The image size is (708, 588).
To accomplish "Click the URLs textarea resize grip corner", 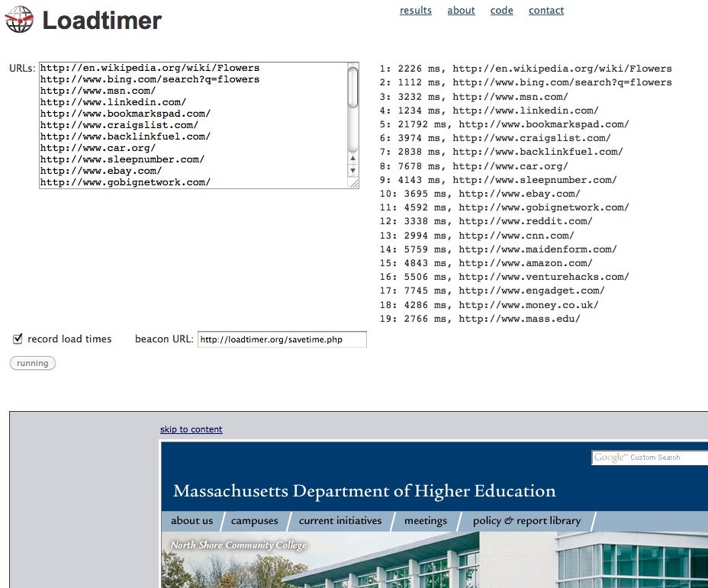I will tap(353, 183).
